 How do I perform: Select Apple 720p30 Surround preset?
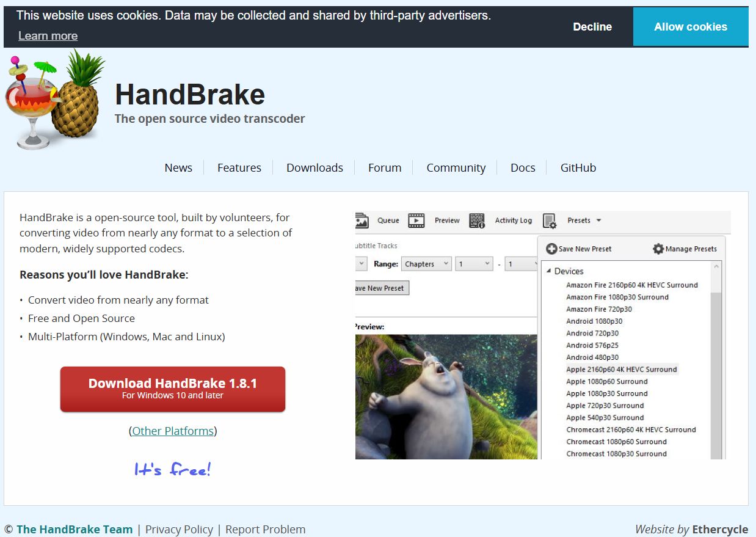(605, 406)
